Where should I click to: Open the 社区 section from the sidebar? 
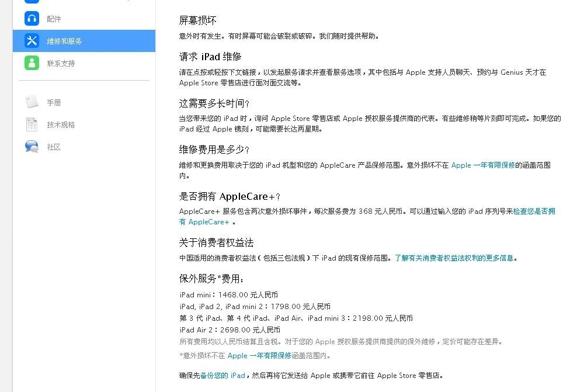point(54,147)
